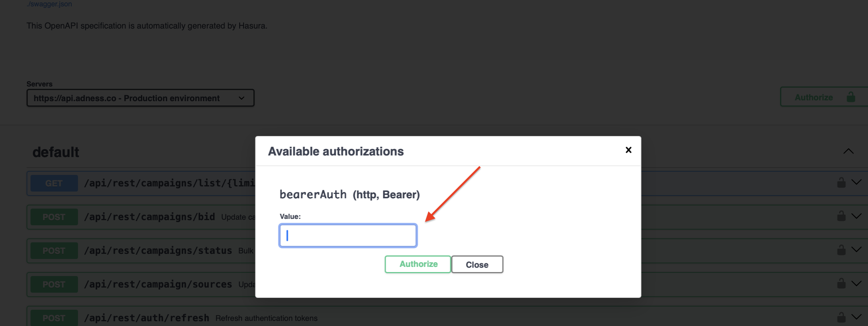
Task: Open the ./swagger.json link
Action: (49, 4)
